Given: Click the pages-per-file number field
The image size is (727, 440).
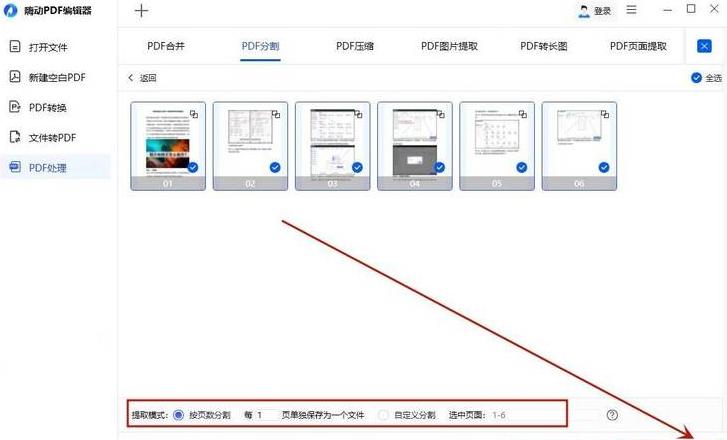Looking at the screenshot, I should pos(266,415).
